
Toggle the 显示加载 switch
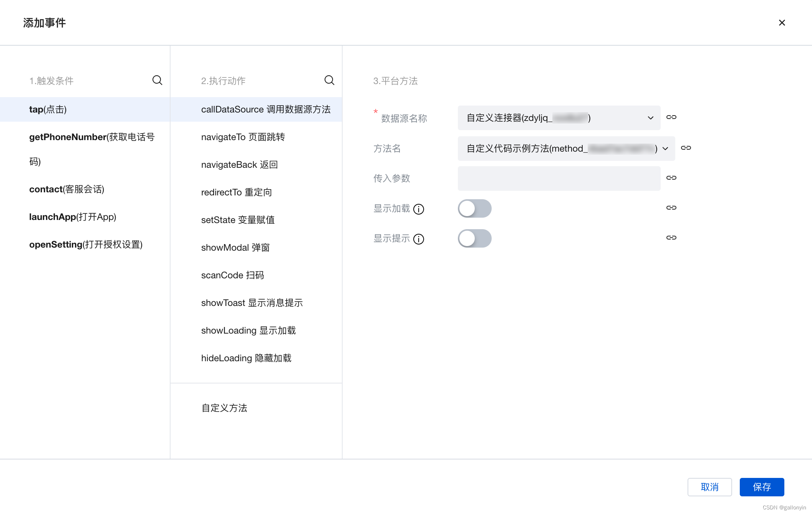tap(474, 208)
